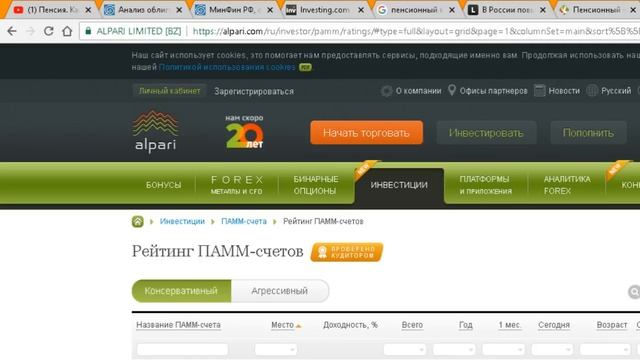The width and height of the screenshot is (640, 360).
Task: Open the Бинарные опционы menu
Action: tap(316, 185)
